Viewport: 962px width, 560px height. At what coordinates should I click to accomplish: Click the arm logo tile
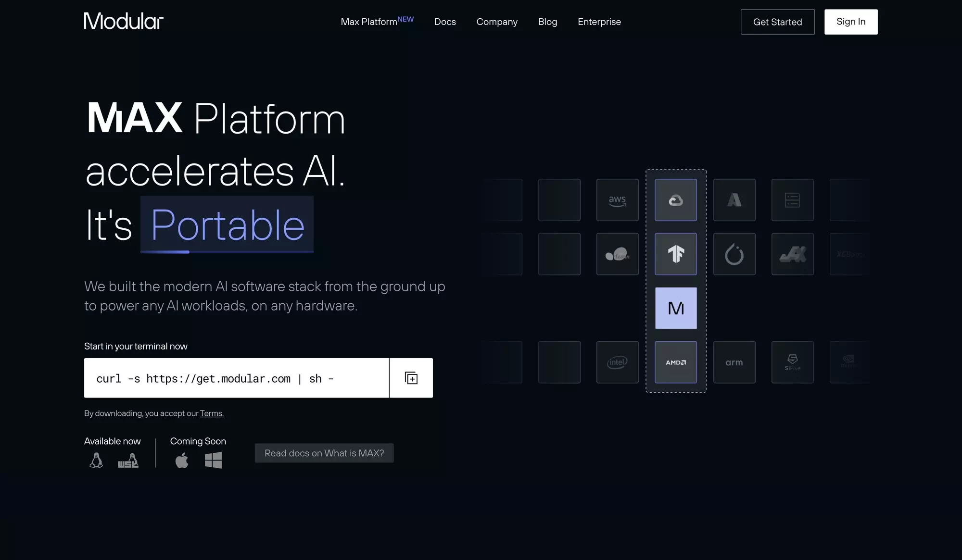734,362
